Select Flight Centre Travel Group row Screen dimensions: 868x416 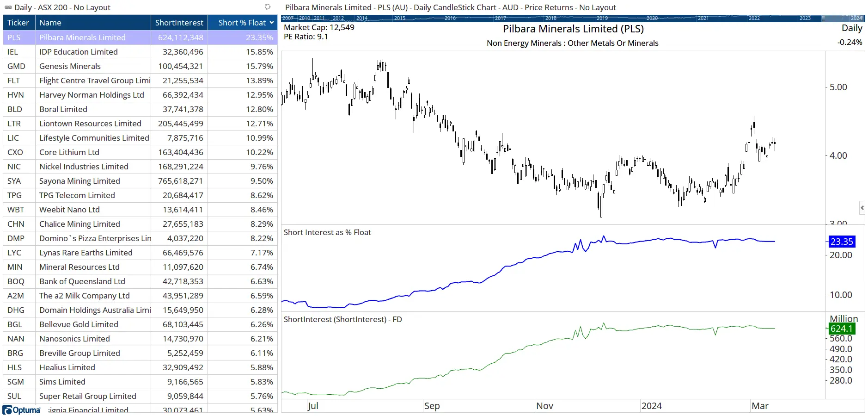point(140,81)
